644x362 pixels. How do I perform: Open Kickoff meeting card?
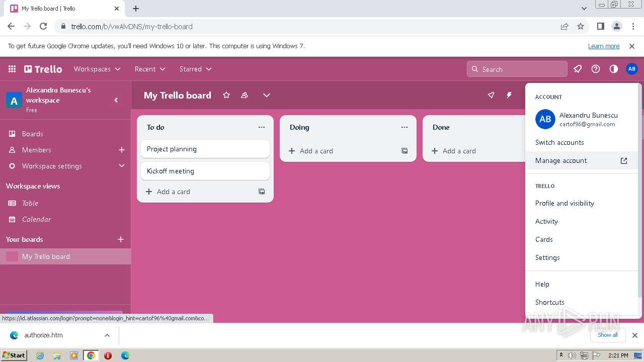205,171
